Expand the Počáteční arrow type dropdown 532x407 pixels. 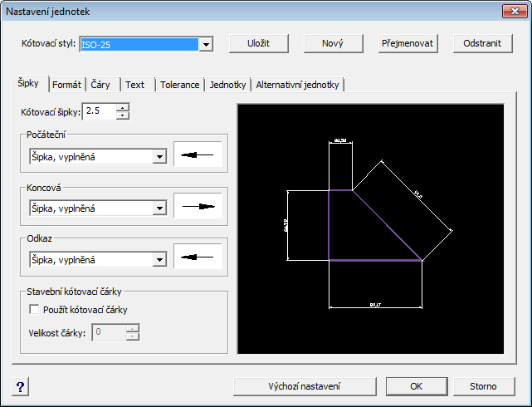point(159,157)
